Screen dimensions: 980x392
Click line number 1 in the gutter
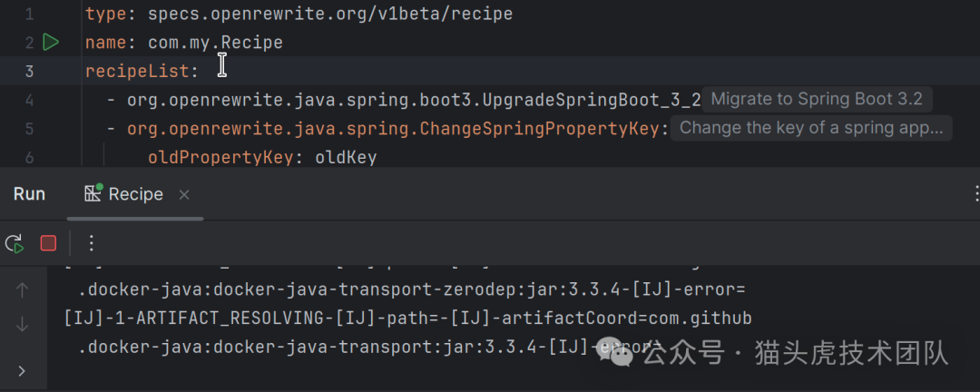(30, 15)
